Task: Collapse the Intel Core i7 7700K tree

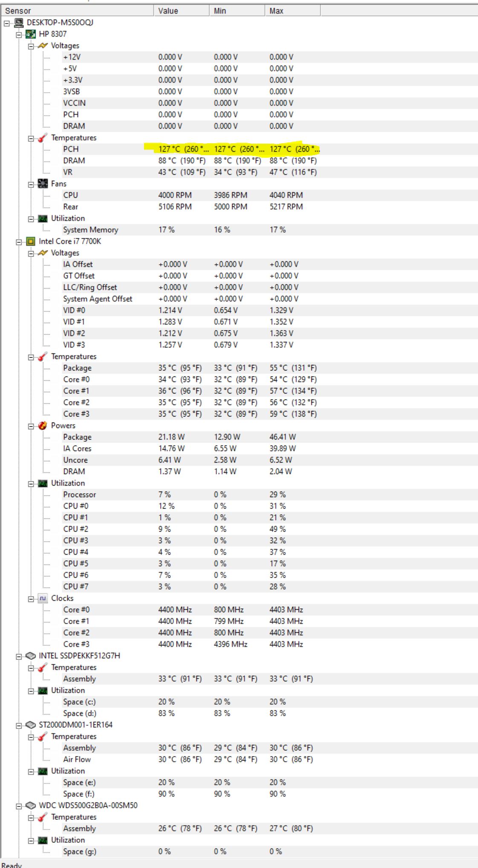Action: coord(19,242)
